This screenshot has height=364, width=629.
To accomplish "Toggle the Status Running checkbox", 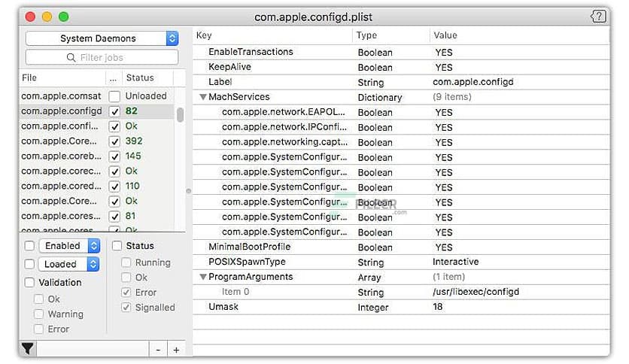I will (126, 262).
